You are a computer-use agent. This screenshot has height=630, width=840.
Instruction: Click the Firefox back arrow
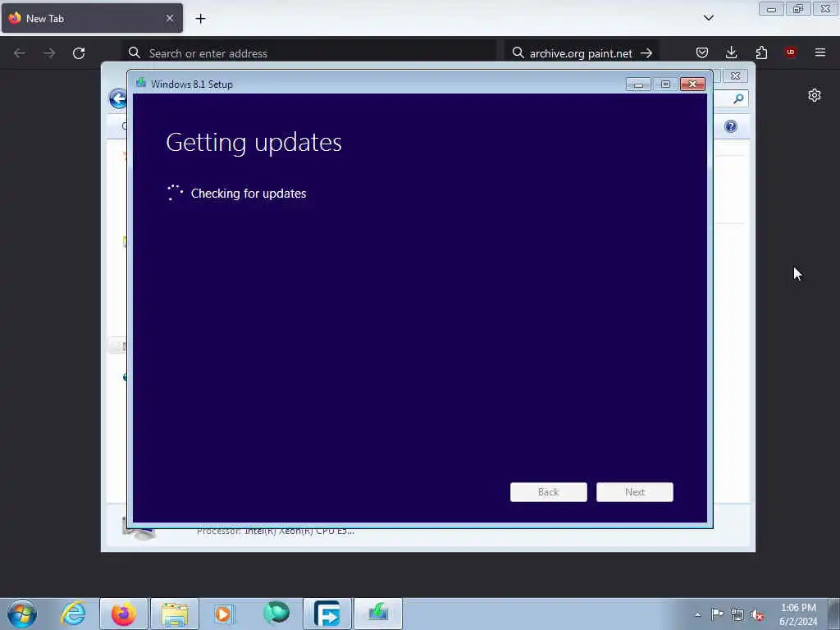pyautogui.click(x=20, y=53)
